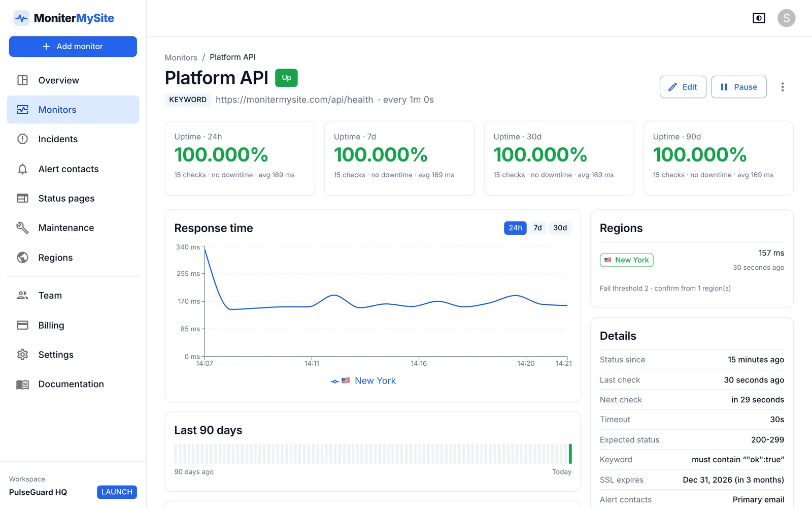812x508 pixels.
Task: Open the Overview page
Action: (x=73, y=80)
